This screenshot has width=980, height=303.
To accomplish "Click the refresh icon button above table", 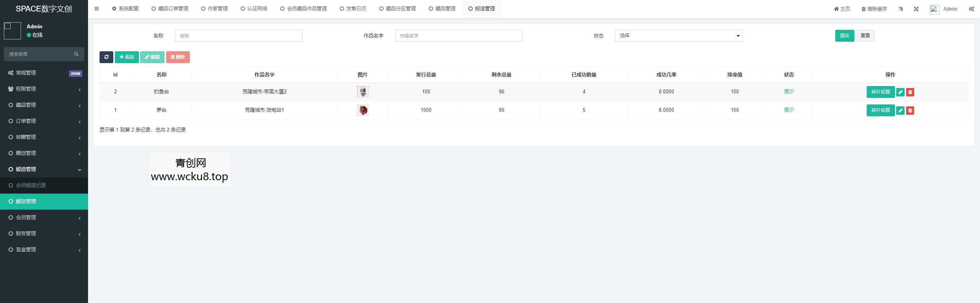I will [x=106, y=57].
